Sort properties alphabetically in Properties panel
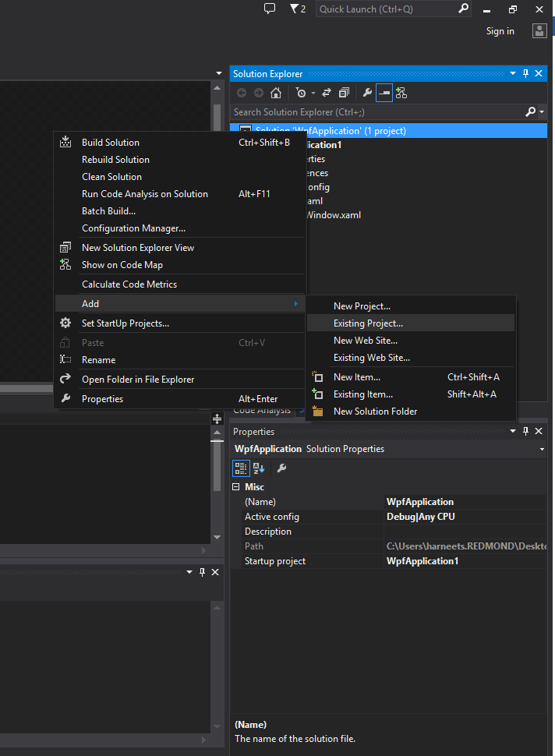Viewport: 555px width, 756px height. pyautogui.click(x=259, y=468)
